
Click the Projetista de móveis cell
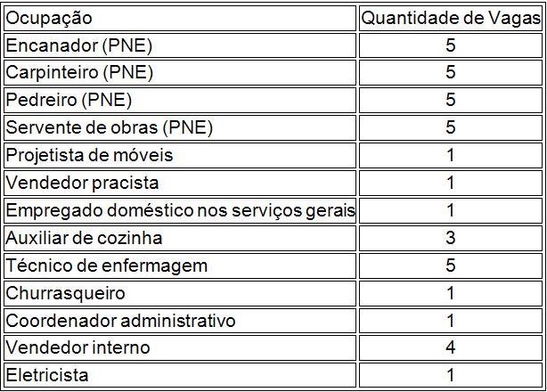tap(89, 155)
